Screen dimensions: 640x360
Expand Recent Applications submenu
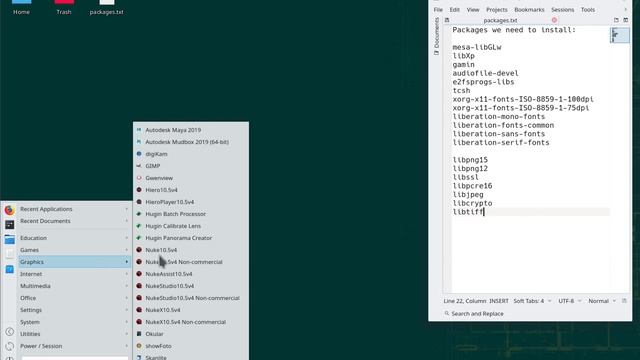tap(74, 209)
